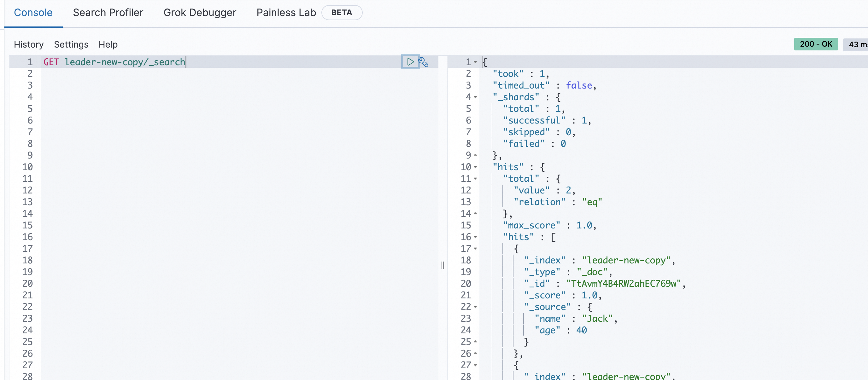The image size is (868, 380).
Task: Open the Help link
Action: coord(108,44)
